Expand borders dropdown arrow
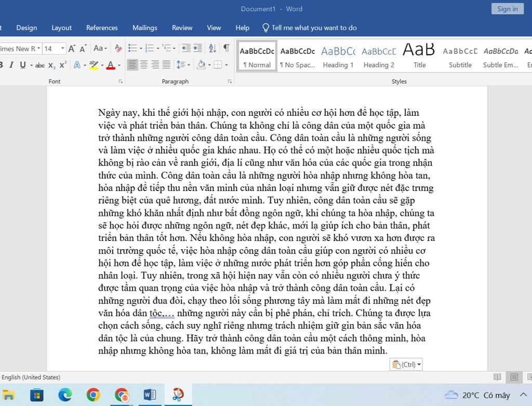Image resolution: width=532 pixels, height=406 pixels. [227, 65]
